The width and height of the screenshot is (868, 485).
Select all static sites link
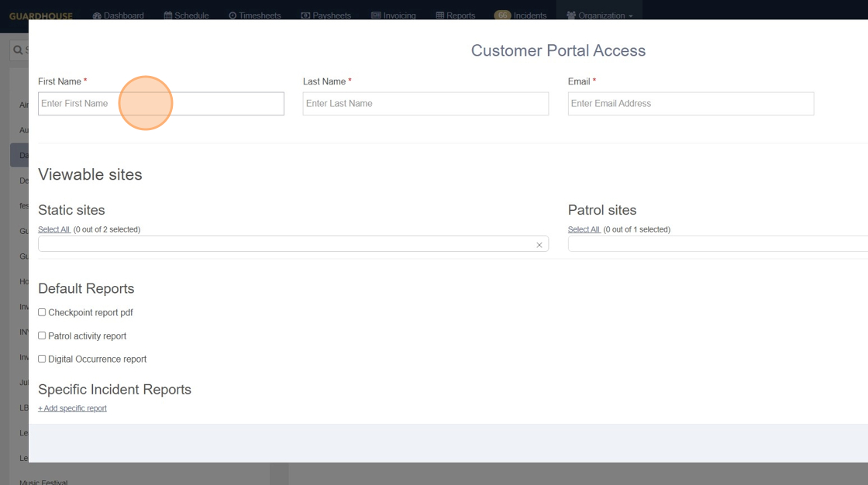point(54,229)
